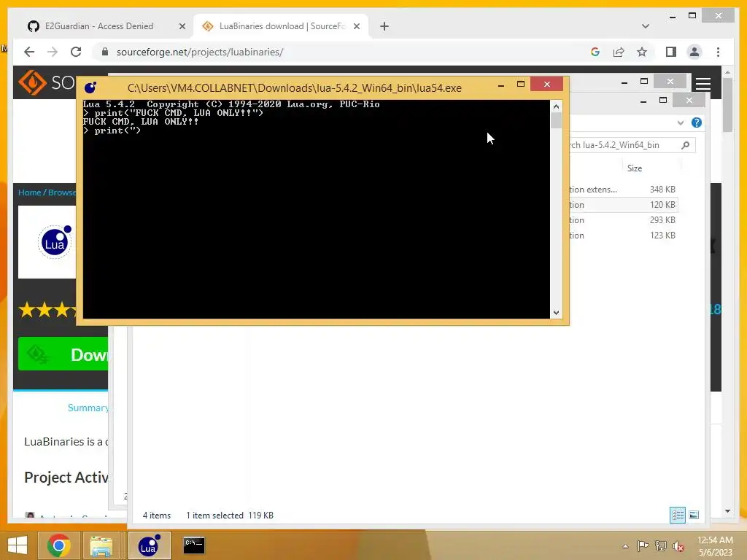The width and height of the screenshot is (747, 560).
Task: Switch Explorer to details view
Action: coord(678,515)
